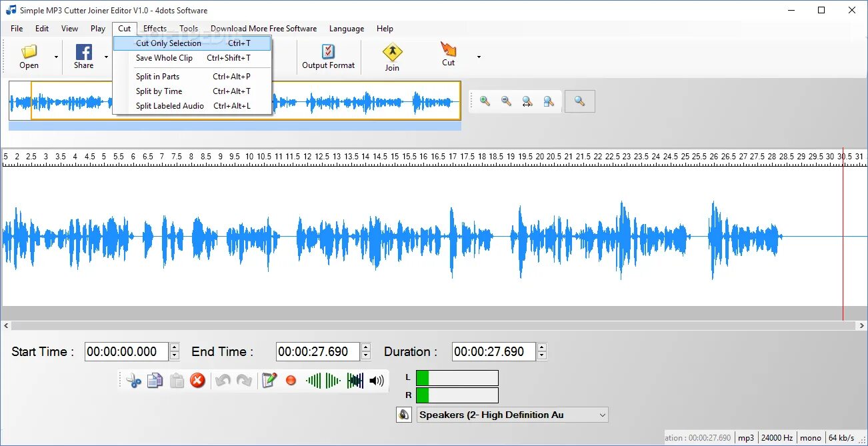This screenshot has width=868, height=446.
Task: Decrease Start Time with down arrow
Action: tap(175, 356)
